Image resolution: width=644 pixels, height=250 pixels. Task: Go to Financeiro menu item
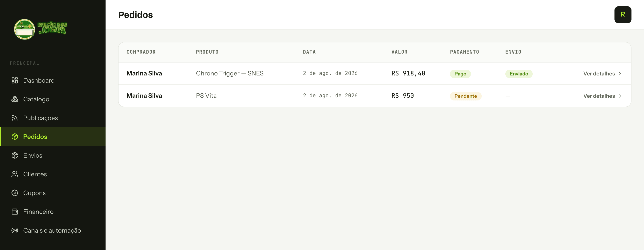point(53,211)
